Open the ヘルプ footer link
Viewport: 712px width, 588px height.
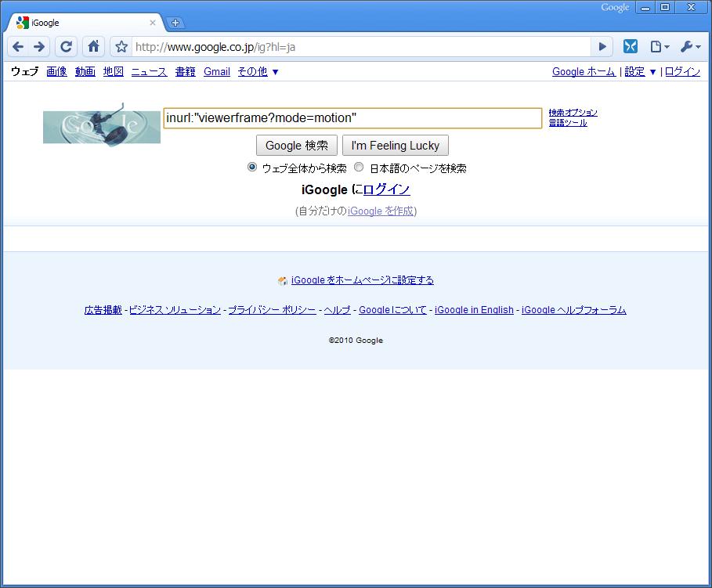coord(337,310)
